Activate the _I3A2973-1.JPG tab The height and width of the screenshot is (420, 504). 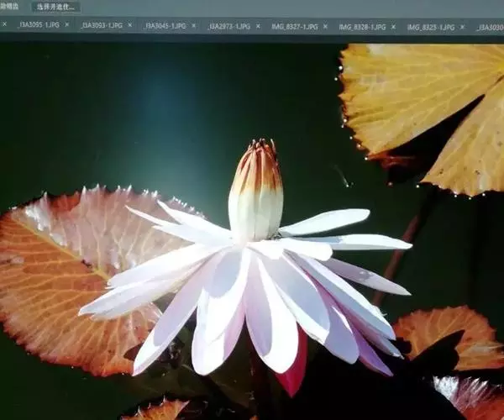tap(228, 26)
